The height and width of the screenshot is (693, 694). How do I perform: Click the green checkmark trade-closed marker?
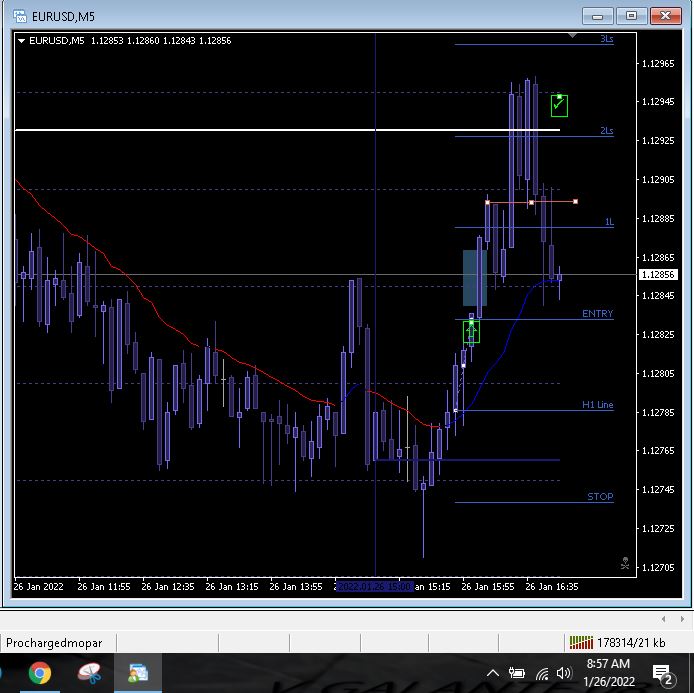[x=559, y=106]
